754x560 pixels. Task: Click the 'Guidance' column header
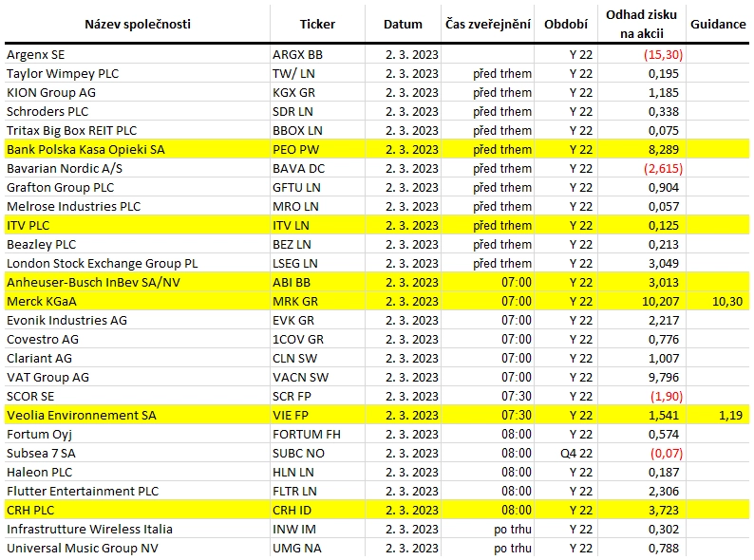coord(718,24)
